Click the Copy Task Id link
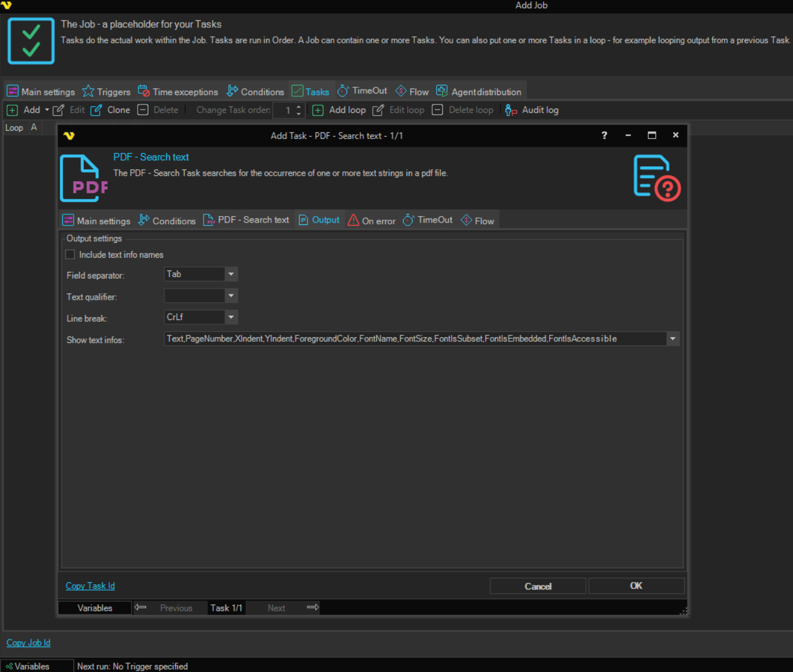The height and width of the screenshot is (672, 793). 90,586
